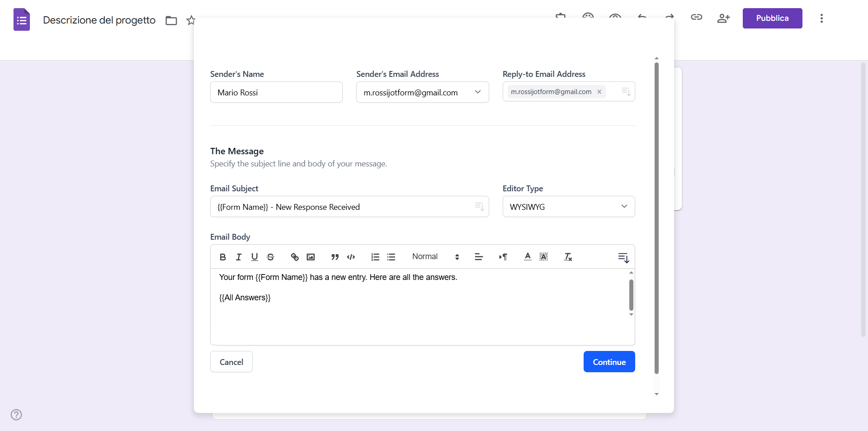Screen dimensions: 868x431
Task: Start a numbered list in email body
Action: (x=375, y=257)
